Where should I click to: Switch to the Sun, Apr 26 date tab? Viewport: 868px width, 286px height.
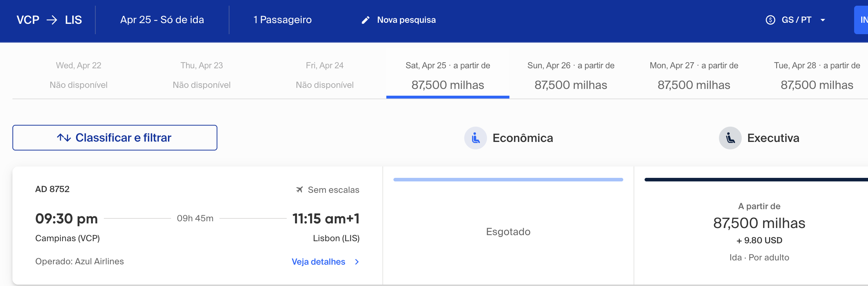click(x=571, y=75)
